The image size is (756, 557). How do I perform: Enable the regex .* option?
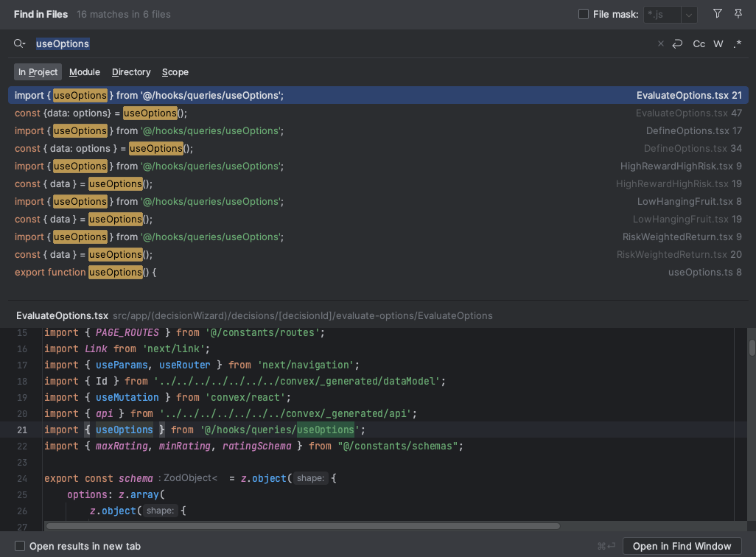point(738,44)
